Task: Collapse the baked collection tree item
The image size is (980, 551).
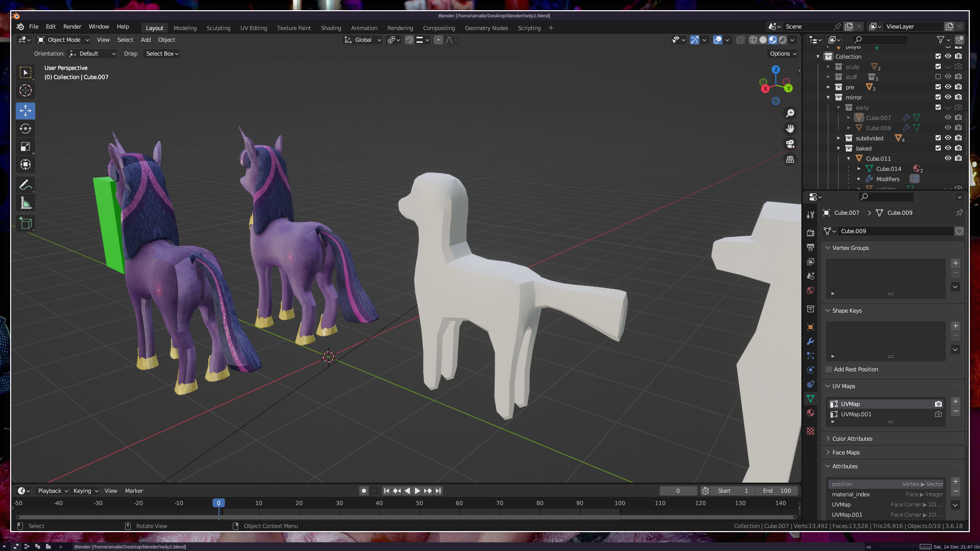Action: 839,148
